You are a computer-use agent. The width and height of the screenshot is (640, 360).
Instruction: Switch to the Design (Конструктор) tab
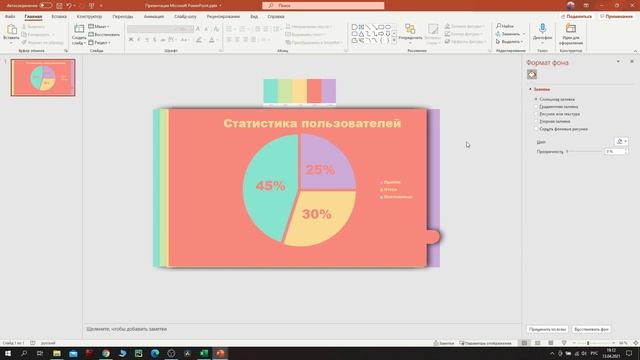tap(89, 17)
